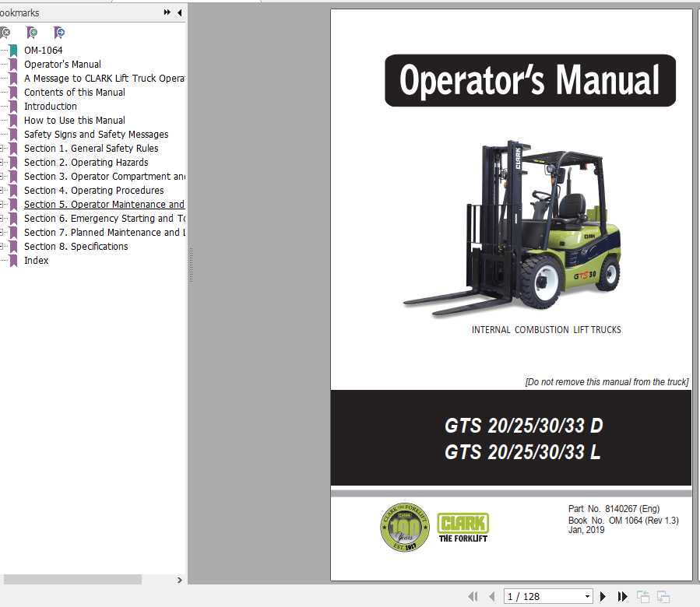Click the text GTS 20/25/30/33 D
The width and height of the screenshot is (700, 607).
tap(523, 426)
